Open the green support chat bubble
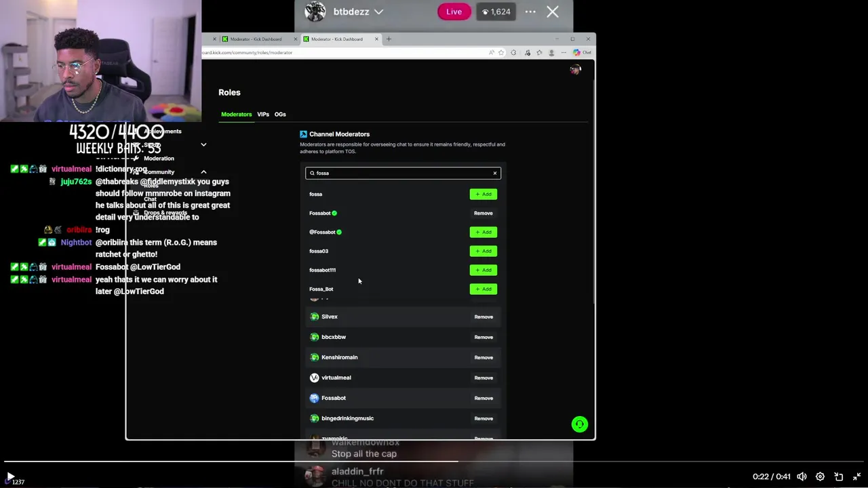Image resolution: width=868 pixels, height=488 pixels. point(579,424)
